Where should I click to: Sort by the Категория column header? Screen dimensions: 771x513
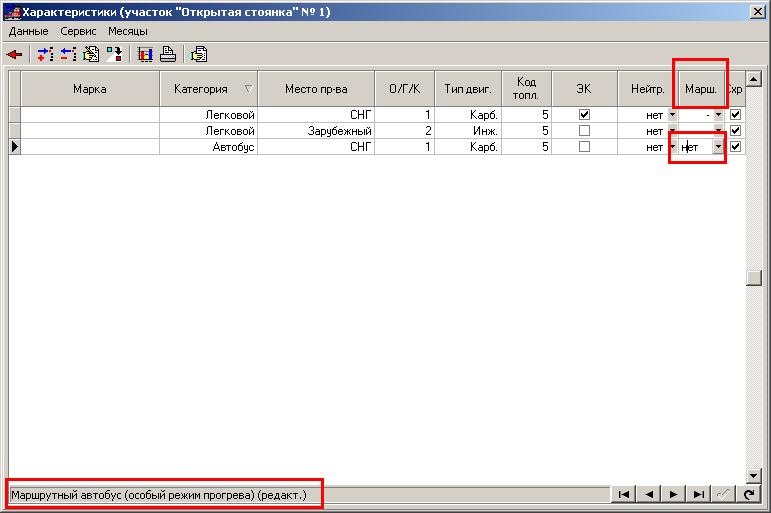tap(208, 89)
